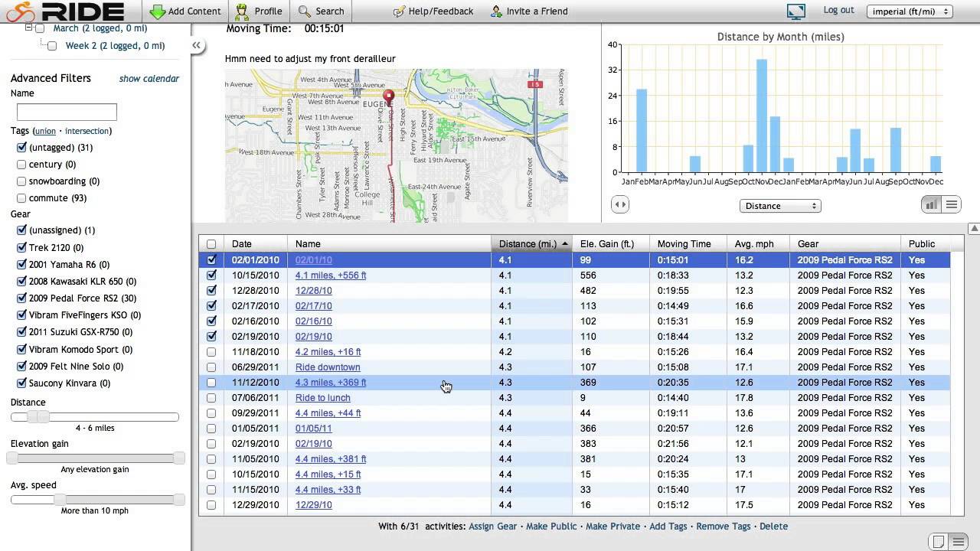Screen dimensions: 980x551
Task: Click the green Add Content arrow icon
Action: [158, 11]
